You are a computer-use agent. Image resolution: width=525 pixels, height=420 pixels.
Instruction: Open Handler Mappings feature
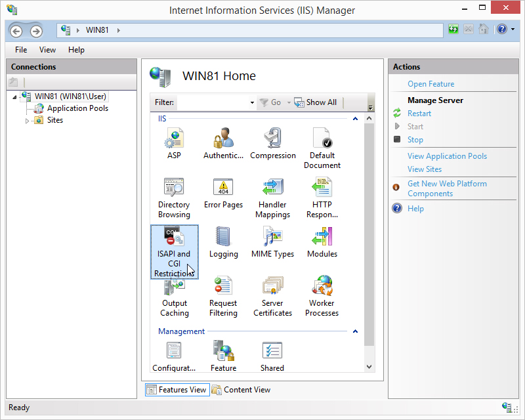273,198
